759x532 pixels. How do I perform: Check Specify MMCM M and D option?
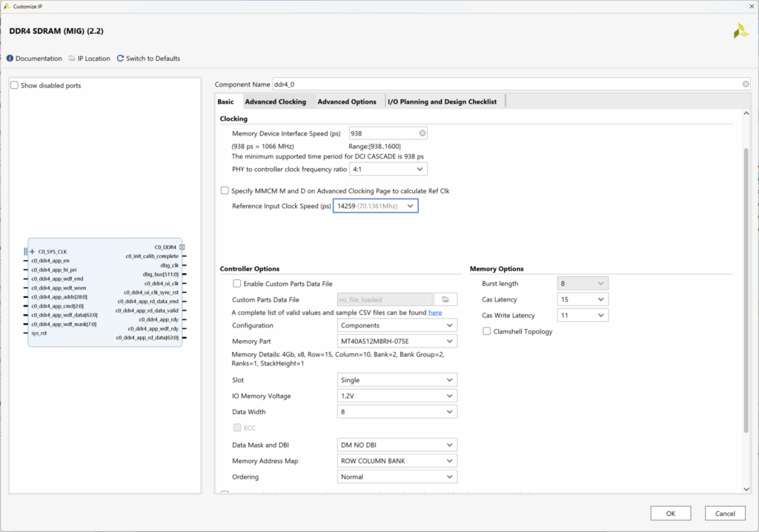(225, 190)
